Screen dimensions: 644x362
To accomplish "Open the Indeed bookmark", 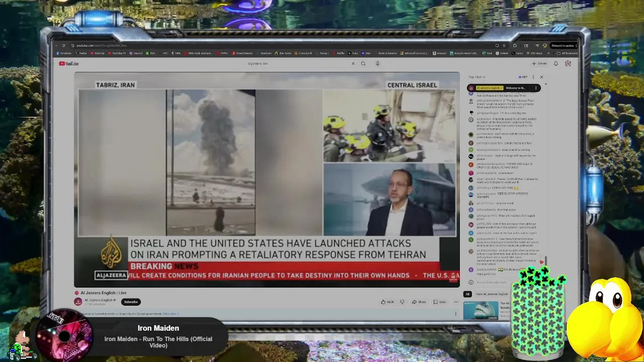I will click(x=502, y=53).
